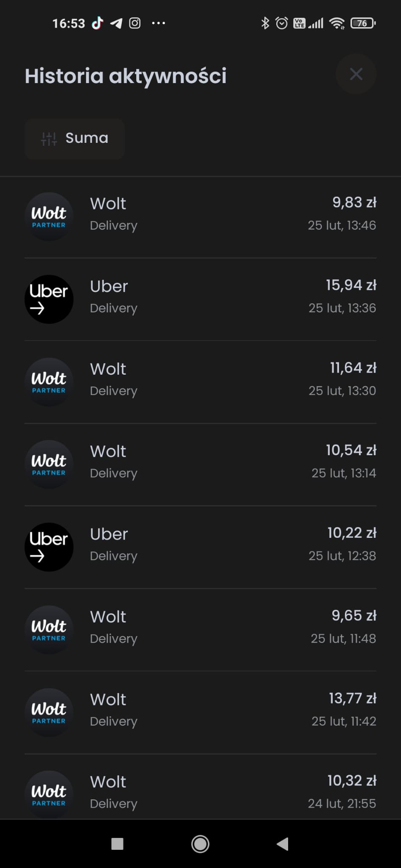Open Wolt delivery of 13,77 zł
This screenshot has height=868, width=401.
200,712
